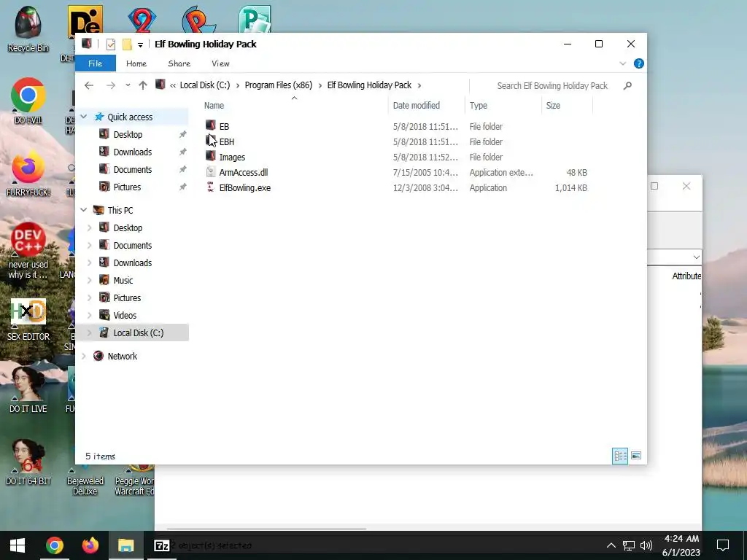
Task: Open HxD desktop shortcut icon
Action: [28, 319]
